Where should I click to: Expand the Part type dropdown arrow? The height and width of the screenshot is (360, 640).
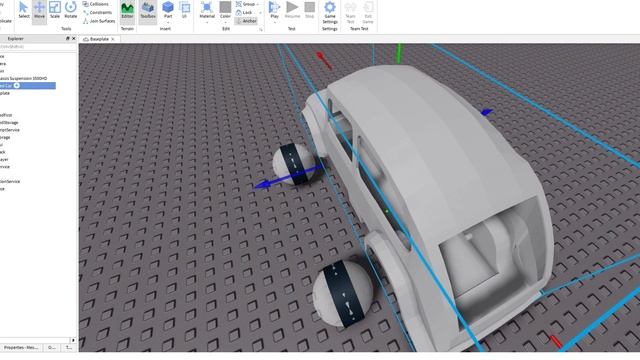(x=168, y=22)
